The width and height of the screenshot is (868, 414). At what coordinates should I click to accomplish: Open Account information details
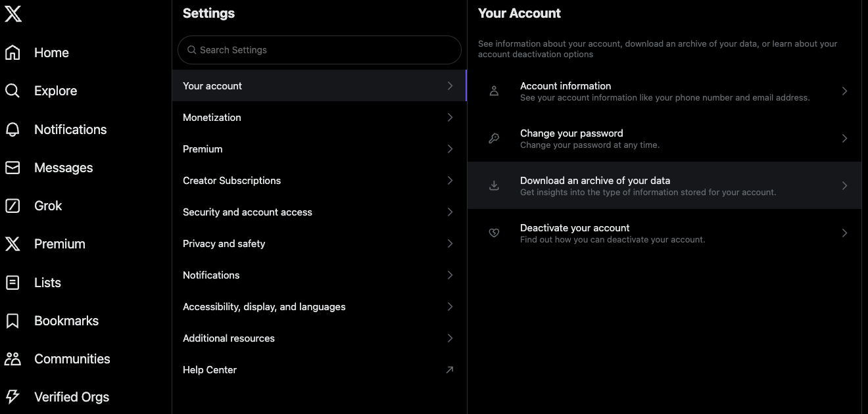click(664, 91)
